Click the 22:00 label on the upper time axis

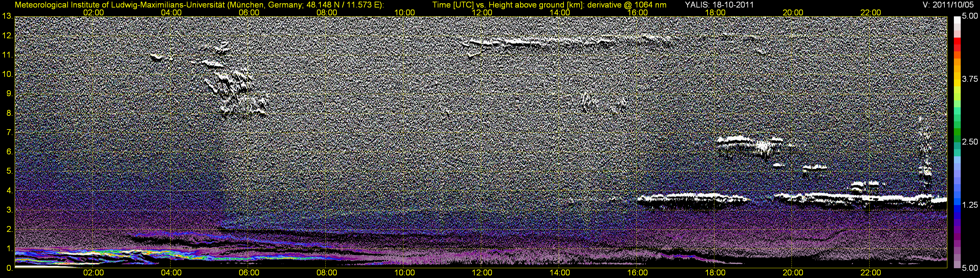pos(871,12)
